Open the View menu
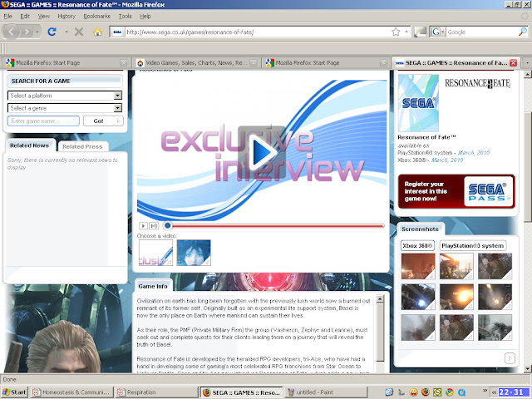This screenshot has height=399, width=532. 43,16
